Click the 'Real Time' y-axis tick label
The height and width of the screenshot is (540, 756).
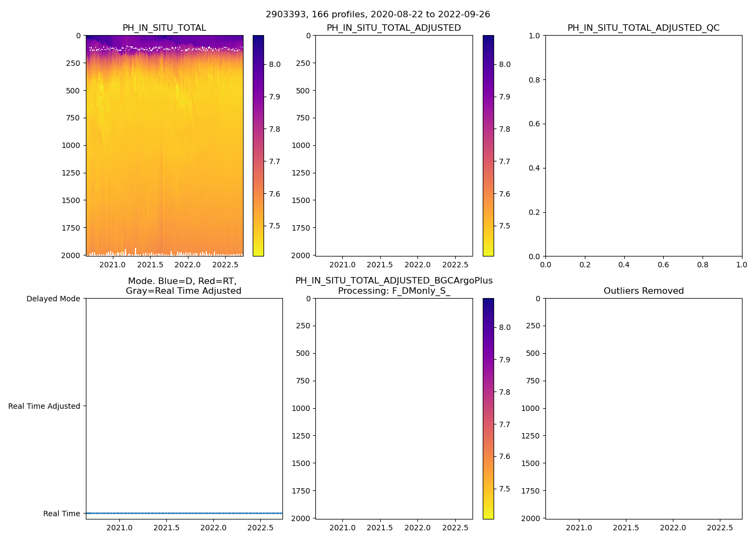pos(62,514)
